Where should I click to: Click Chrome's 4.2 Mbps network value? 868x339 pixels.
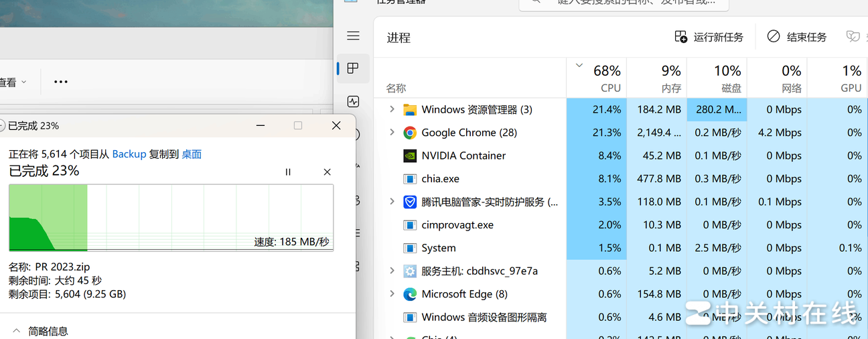coord(779,133)
